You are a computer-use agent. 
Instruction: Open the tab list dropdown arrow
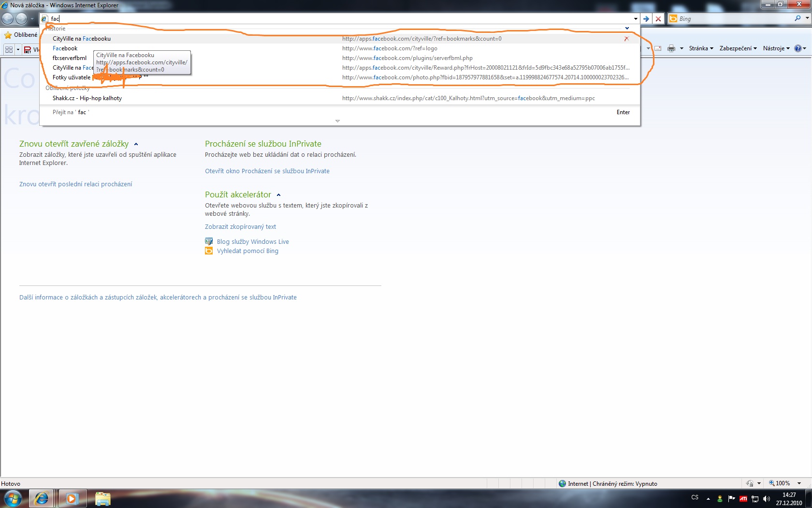pyautogui.click(x=18, y=49)
